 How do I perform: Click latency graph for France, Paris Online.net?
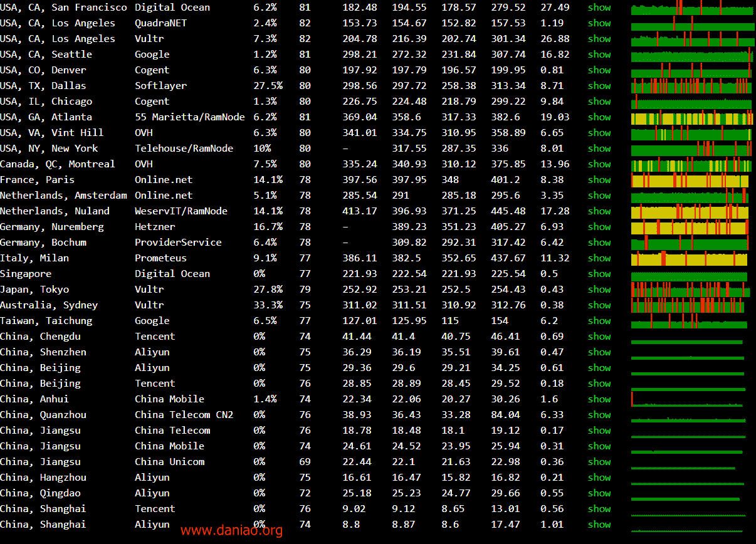(690, 180)
